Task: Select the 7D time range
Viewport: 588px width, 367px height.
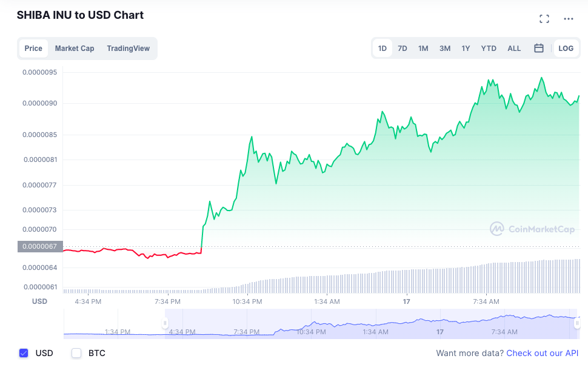Action: pos(403,49)
